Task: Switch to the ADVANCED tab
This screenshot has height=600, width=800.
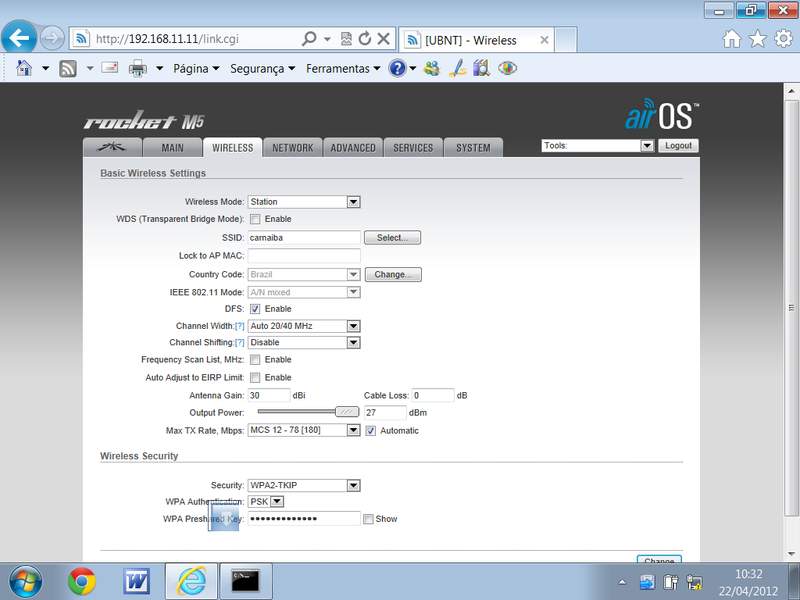Action: click(x=353, y=148)
